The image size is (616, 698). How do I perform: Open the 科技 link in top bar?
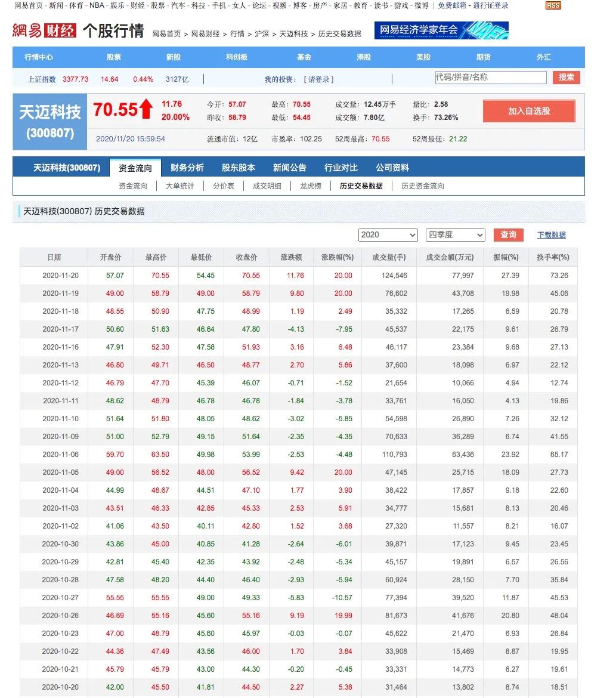(199, 5)
